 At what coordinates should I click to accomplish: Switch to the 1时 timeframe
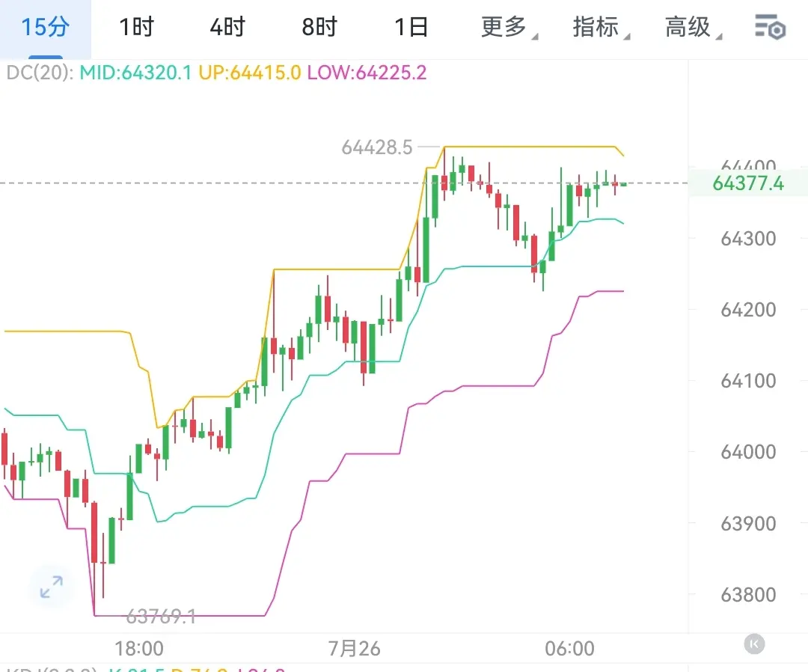137,27
